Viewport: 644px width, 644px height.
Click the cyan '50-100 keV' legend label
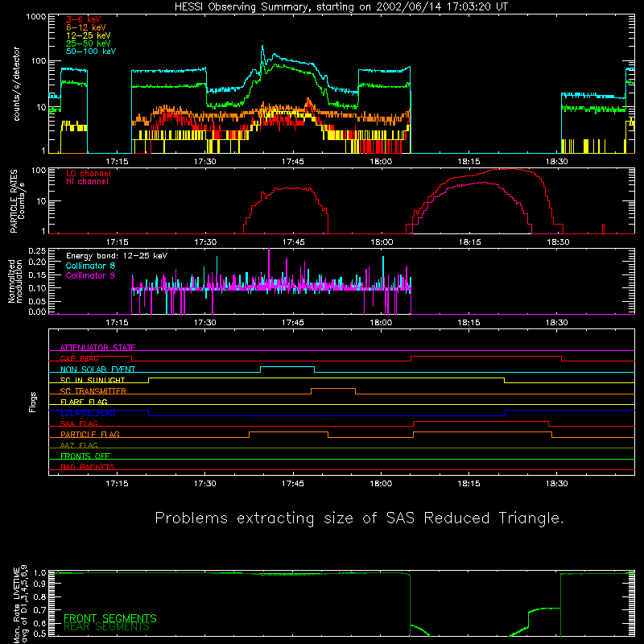pos(91,52)
